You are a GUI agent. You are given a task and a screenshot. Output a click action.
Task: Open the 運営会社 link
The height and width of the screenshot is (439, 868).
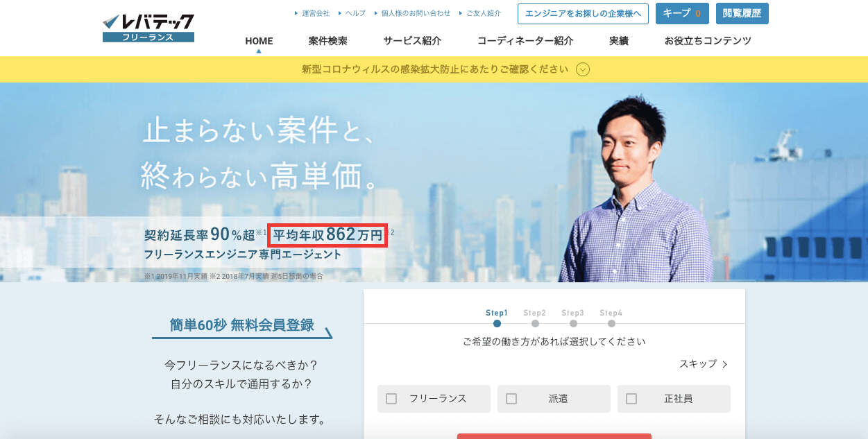(x=316, y=13)
